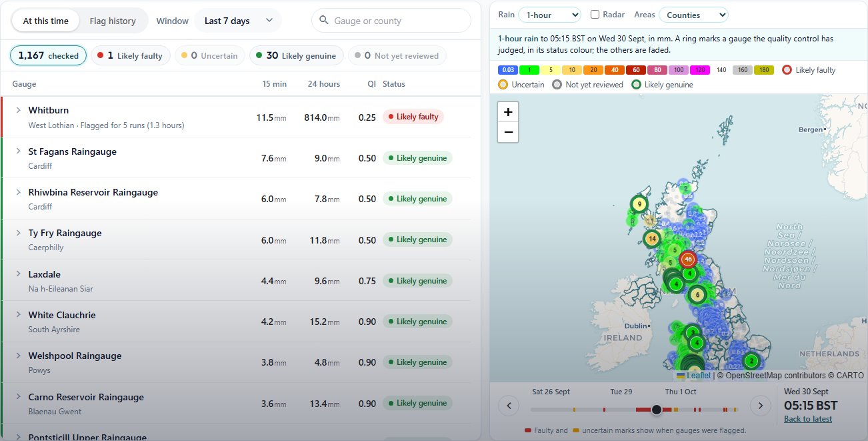
Task: Click the 120 magenta legend swatch
Action: pyautogui.click(x=700, y=70)
